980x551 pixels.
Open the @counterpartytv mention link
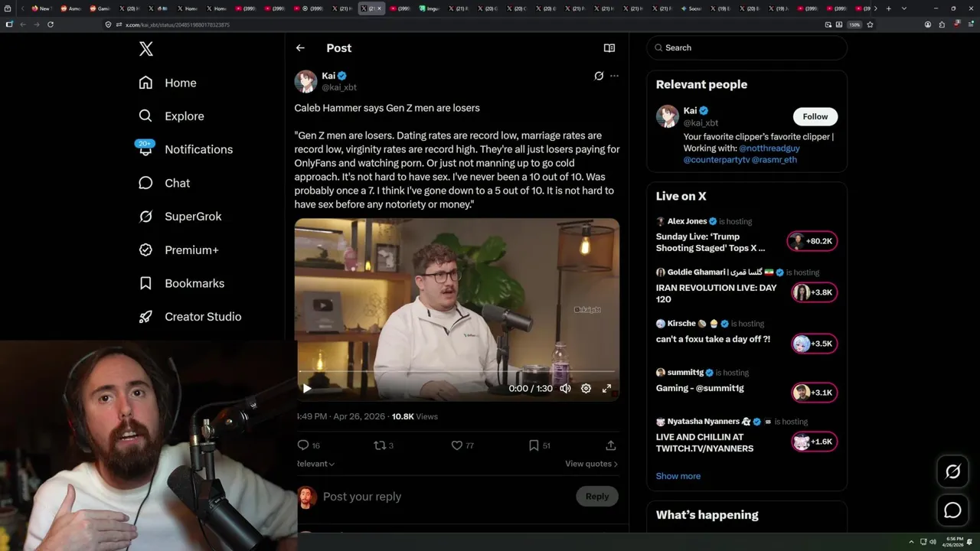[x=717, y=160]
